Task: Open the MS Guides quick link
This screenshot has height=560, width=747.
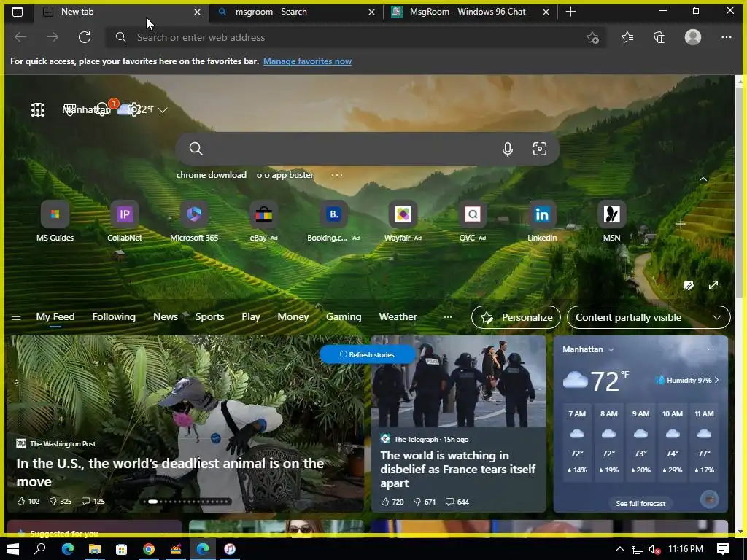Action: pyautogui.click(x=55, y=221)
